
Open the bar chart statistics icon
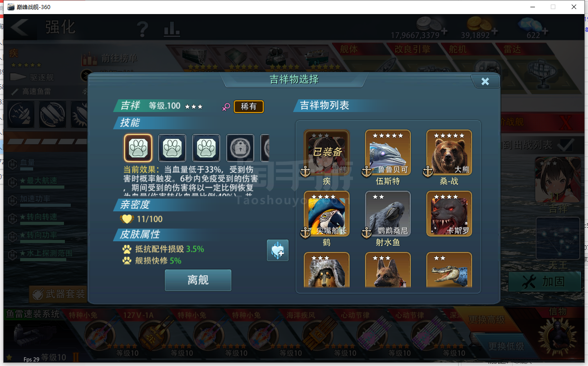pyautogui.click(x=172, y=29)
